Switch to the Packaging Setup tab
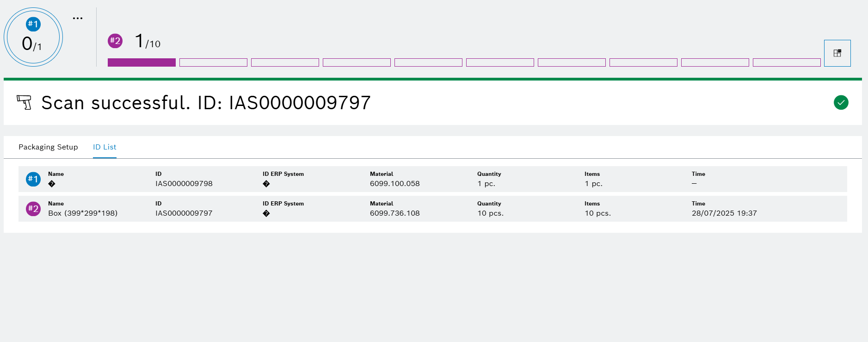This screenshot has width=868, height=342. point(48,147)
